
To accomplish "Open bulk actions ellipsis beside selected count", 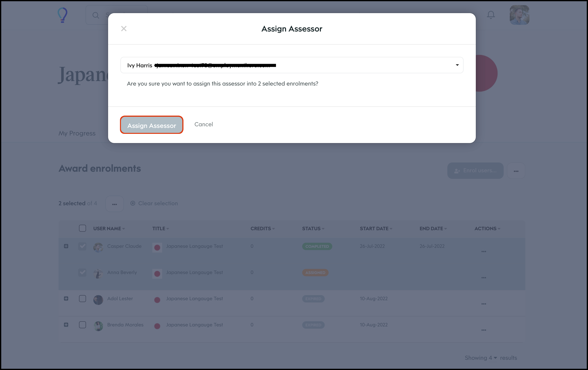I will tap(114, 204).
